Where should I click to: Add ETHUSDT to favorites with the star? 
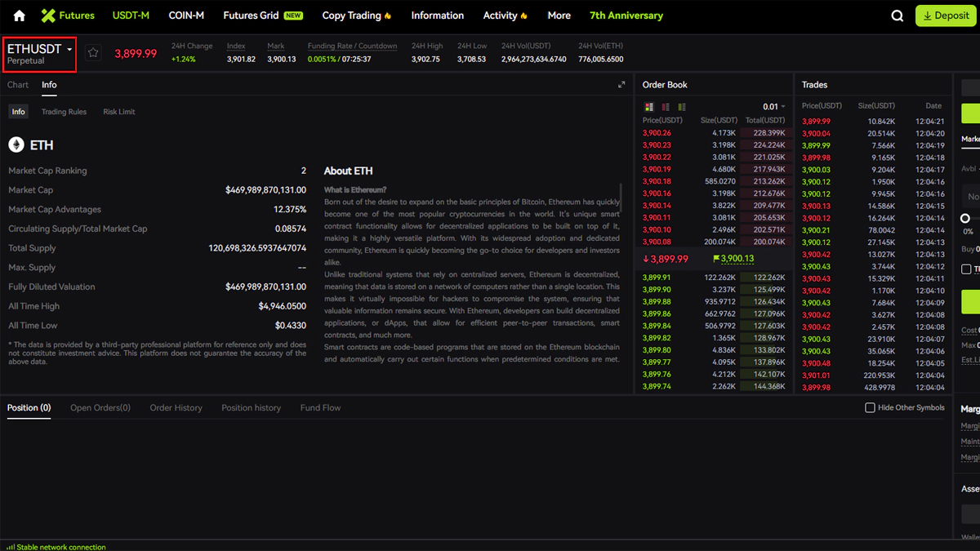click(93, 53)
